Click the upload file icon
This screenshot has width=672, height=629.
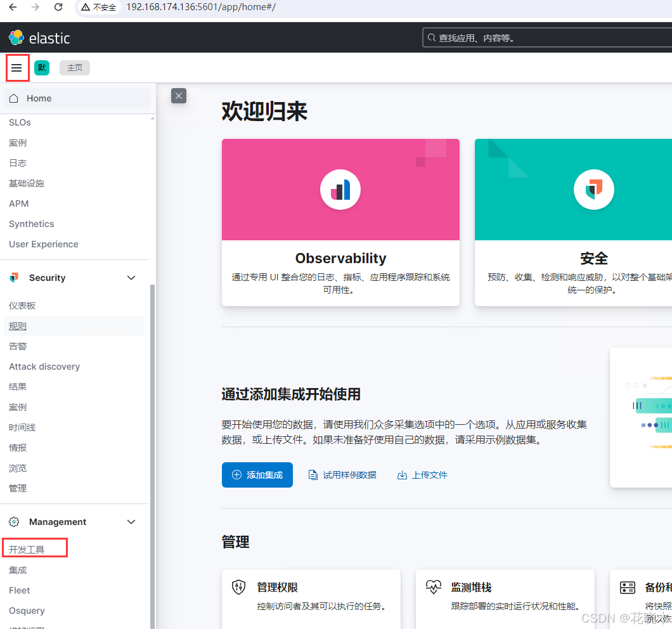402,475
